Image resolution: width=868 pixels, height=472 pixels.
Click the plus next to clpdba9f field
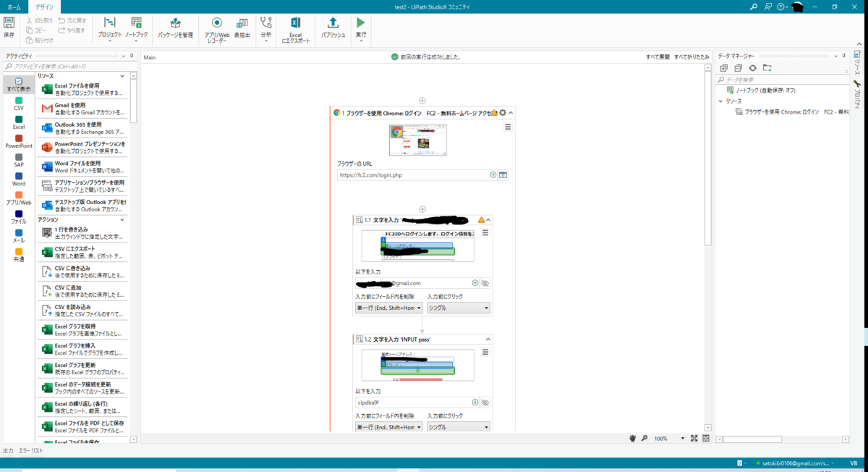(x=475, y=403)
